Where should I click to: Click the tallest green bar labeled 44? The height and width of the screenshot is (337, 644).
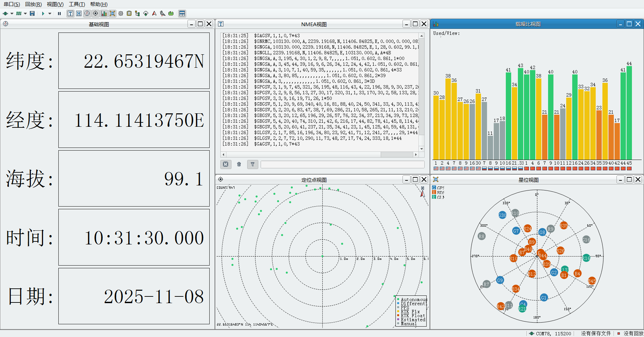pos(629,113)
